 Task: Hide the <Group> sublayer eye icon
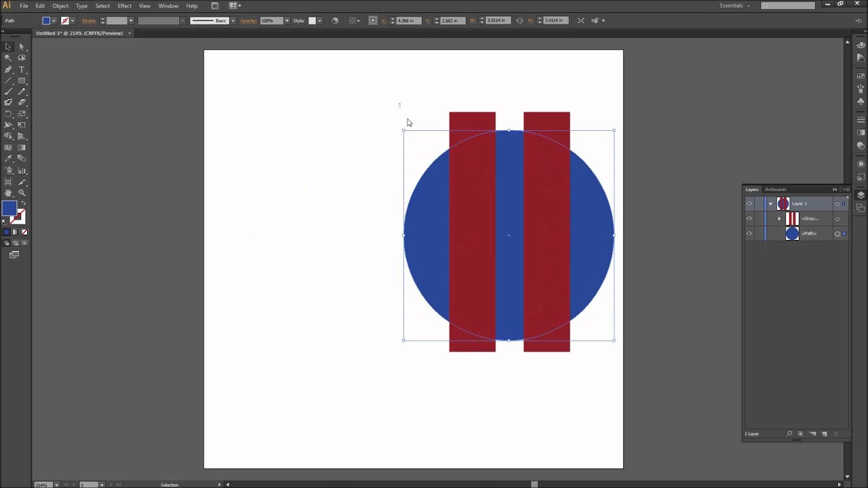[749, 218]
